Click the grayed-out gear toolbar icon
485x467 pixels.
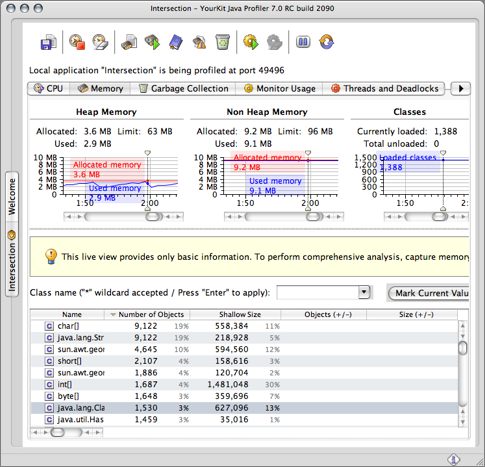pos(274,42)
